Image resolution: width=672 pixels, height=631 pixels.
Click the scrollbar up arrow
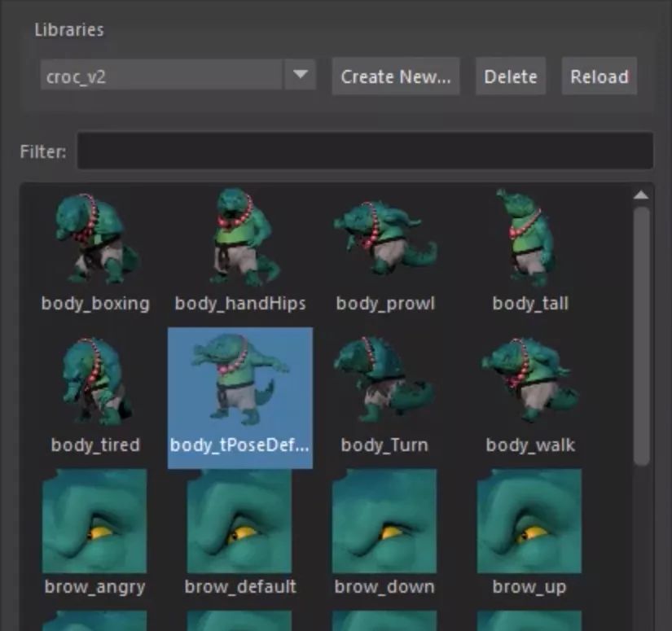(641, 195)
